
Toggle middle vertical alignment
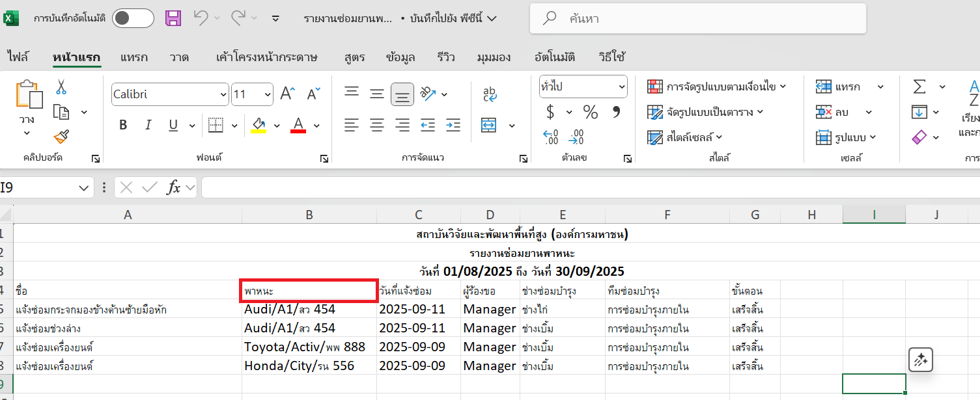point(377,94)
